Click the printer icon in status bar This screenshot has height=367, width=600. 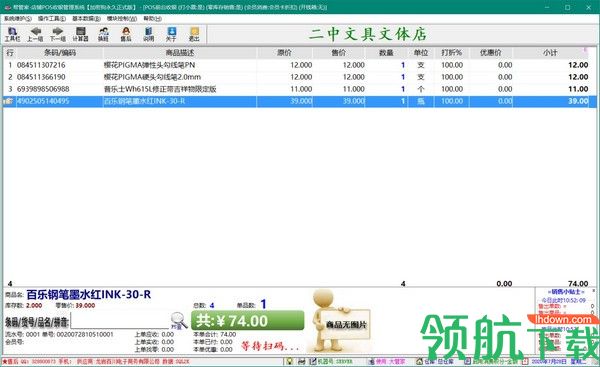click(302, 361)
